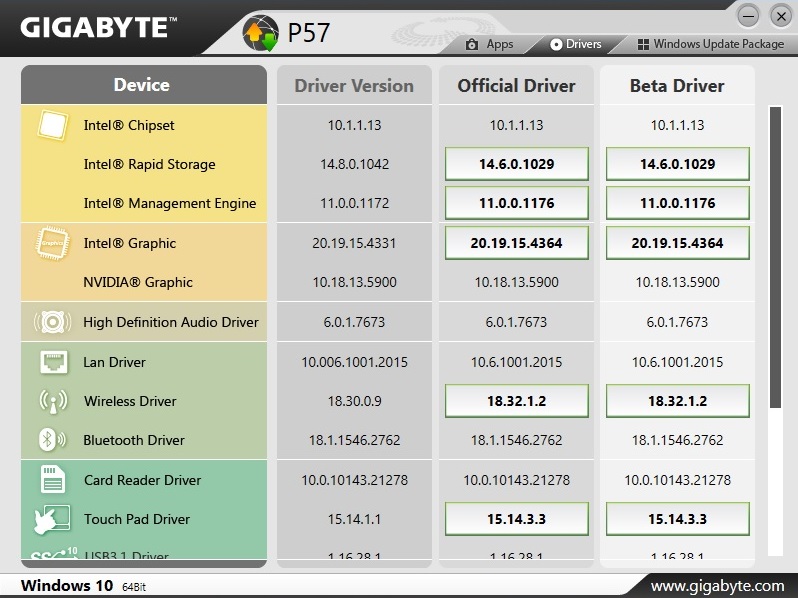The width and height of the screenshot is (798, 598).
Task: Select the Touch Pad Driver label
Action: (137, 520)
